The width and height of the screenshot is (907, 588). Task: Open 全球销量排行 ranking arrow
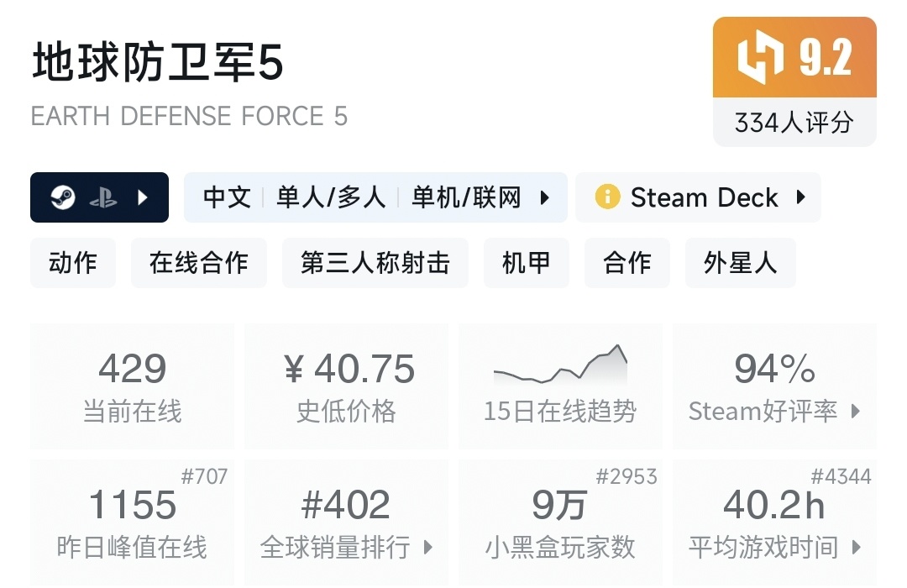coord(427,548)
